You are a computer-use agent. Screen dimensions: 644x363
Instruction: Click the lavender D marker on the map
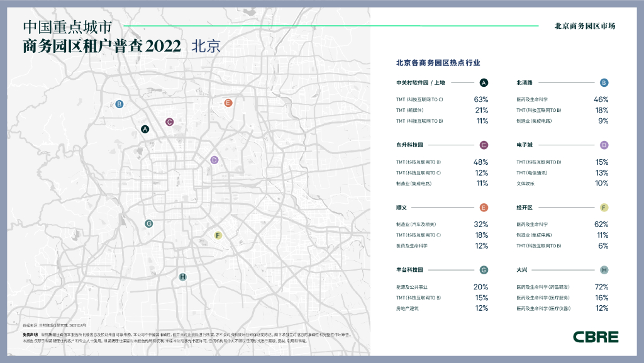[214, 160]
